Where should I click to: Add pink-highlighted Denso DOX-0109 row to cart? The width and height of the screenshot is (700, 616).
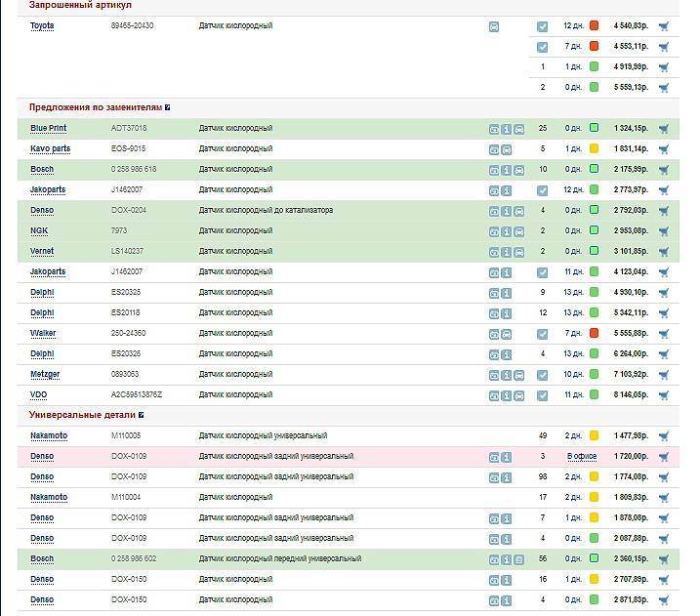[664, 457]
